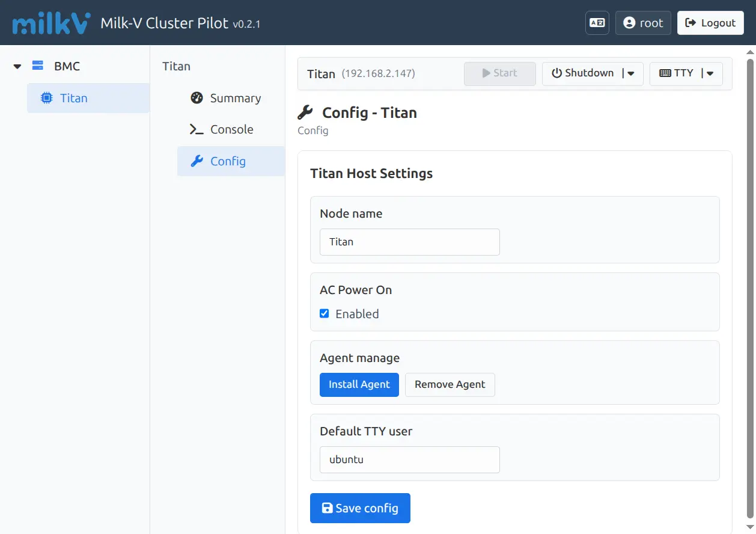
Task: Click the Milk-V logo
Action: [x=51, y=23]
